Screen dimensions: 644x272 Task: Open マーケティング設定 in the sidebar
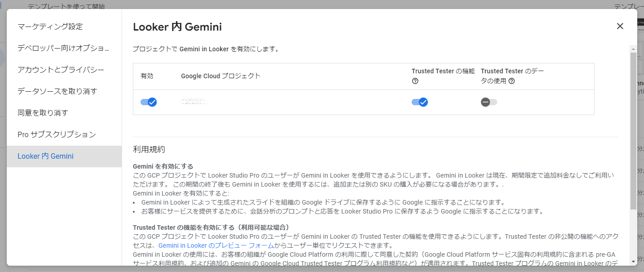50,27
